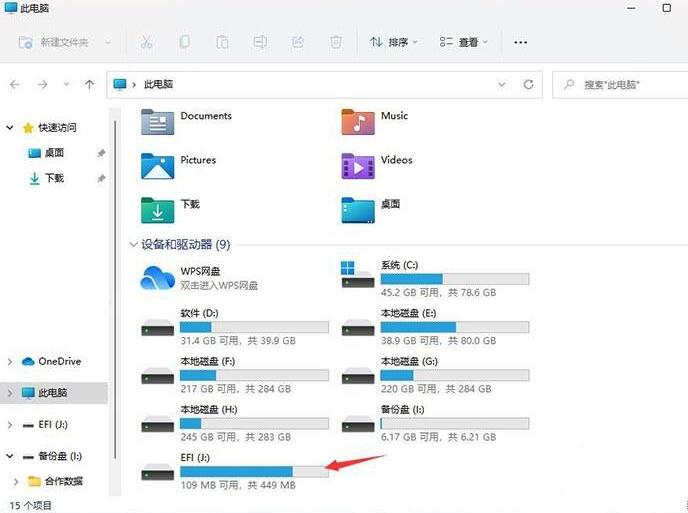
Task: Open the Pictures folder icon
Action: (x=158, y=166)
